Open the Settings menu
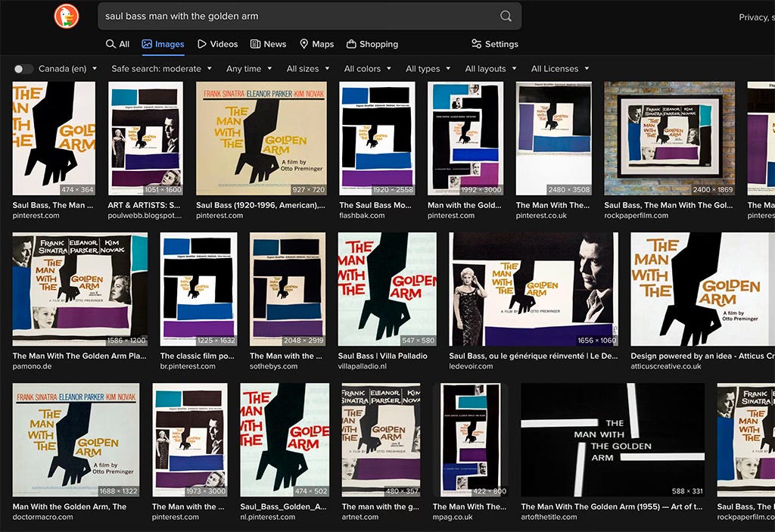Image resolution: width=775 pixels, height=532 pixels. coord(495,44)
